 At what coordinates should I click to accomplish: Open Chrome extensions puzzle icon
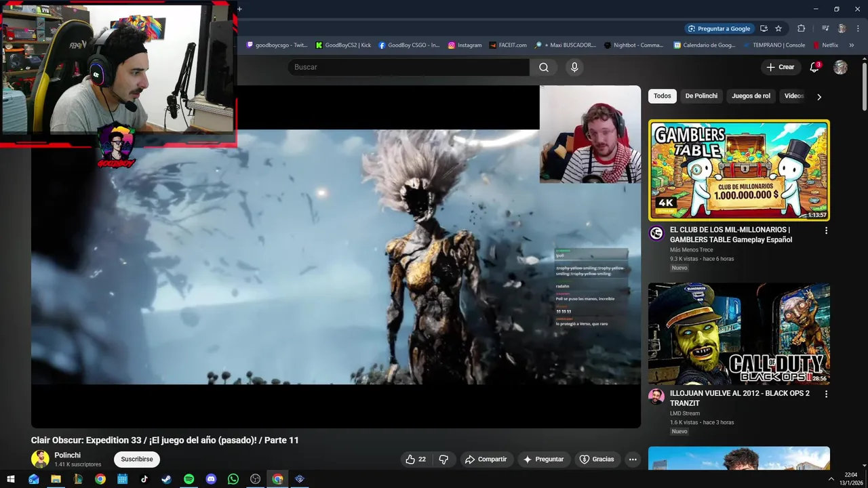tap(801, 28)
